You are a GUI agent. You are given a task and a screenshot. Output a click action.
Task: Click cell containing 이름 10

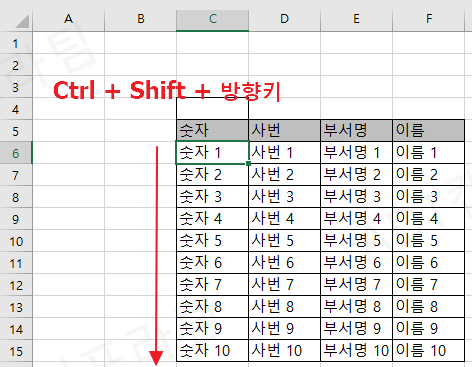point(428,351)
